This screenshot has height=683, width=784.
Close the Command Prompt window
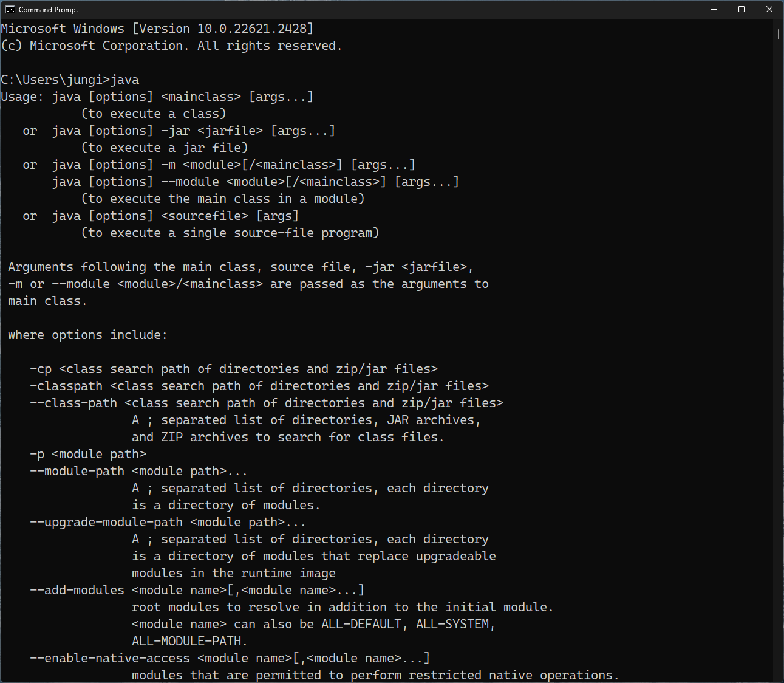point(769,9)
